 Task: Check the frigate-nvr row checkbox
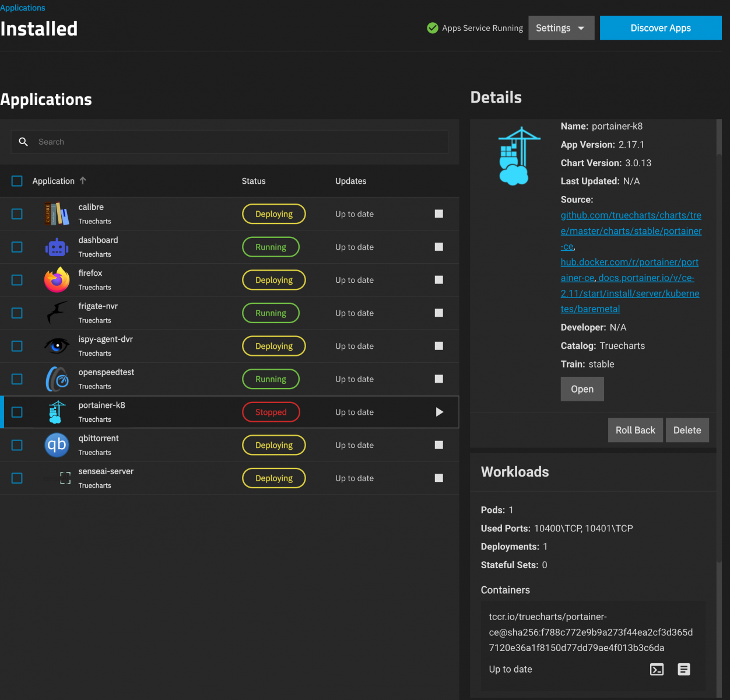(x=17, y=313)
